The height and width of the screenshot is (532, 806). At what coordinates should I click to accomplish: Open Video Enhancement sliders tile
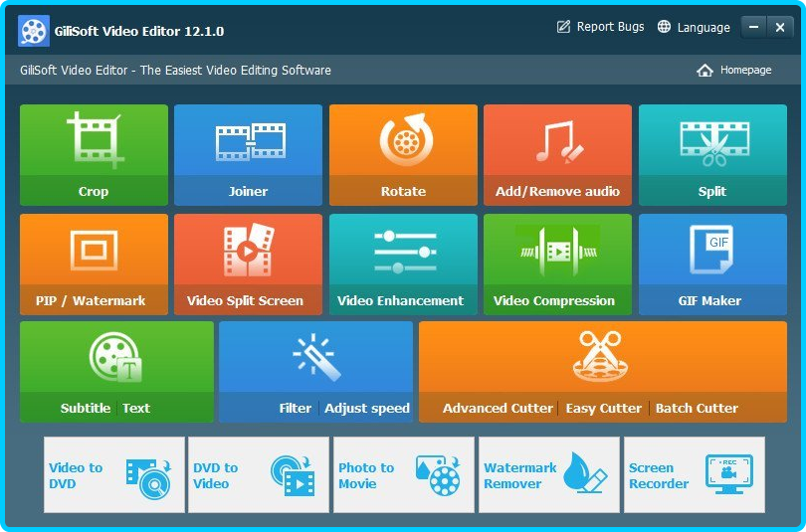(403, 264)
